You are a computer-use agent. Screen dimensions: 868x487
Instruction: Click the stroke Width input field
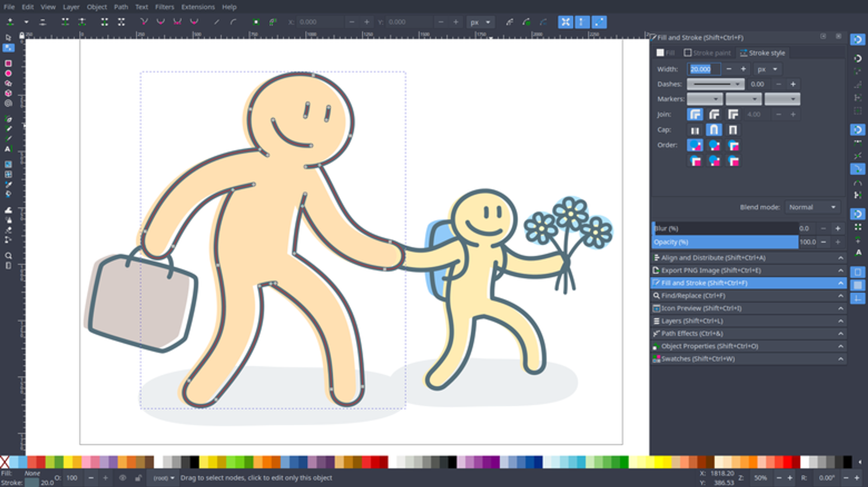click(x=704, y=70)
